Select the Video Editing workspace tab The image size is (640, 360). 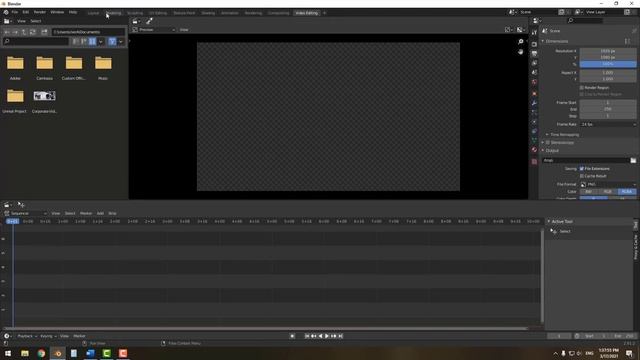click(307, 13)
